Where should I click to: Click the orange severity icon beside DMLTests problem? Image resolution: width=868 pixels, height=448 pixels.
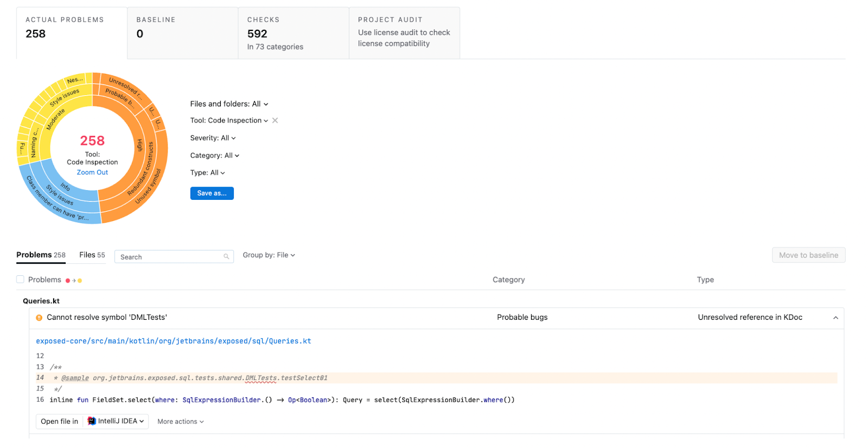(x=39, y=318)
